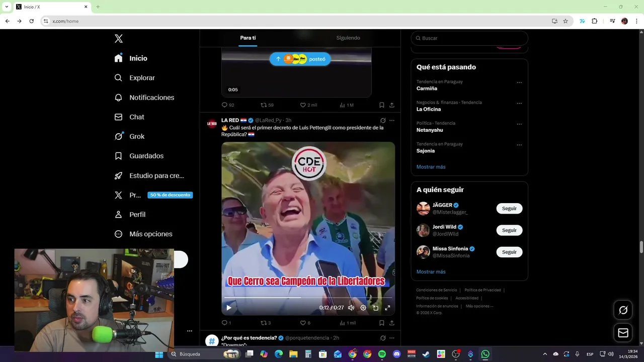Open Más opciones in the sidebar
This screenshot has width=644, height=362.
(143, 234)
